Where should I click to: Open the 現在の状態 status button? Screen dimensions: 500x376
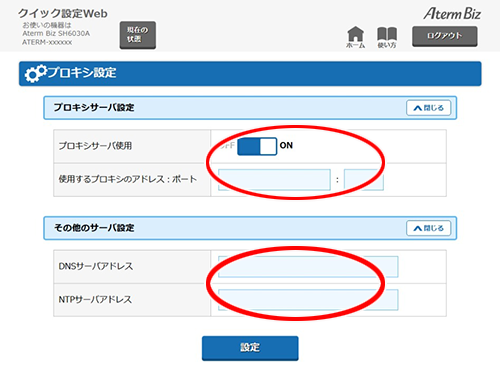click(x=138, y=35)
